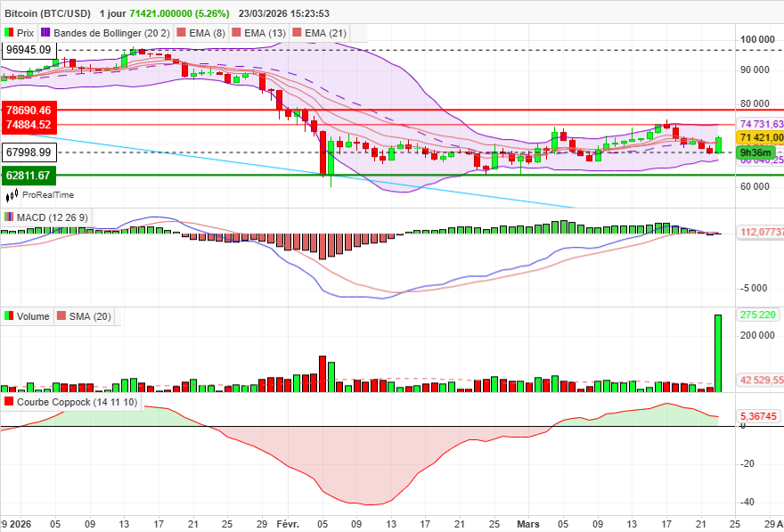The height and width of the screenshot is (532, 784).
Task: Click the SMA (20) color swatch
Action: pyautogui.click(x=61, y=316)
